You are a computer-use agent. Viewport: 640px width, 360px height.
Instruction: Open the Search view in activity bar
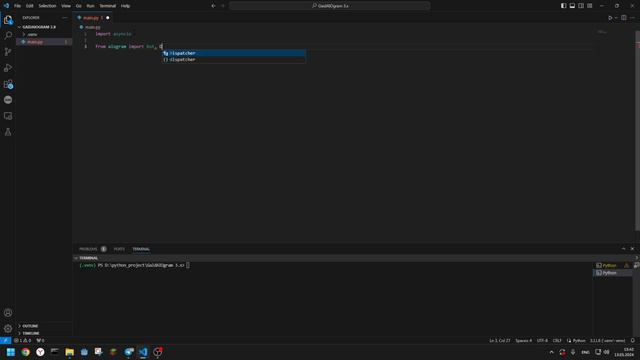pos(8,36)
